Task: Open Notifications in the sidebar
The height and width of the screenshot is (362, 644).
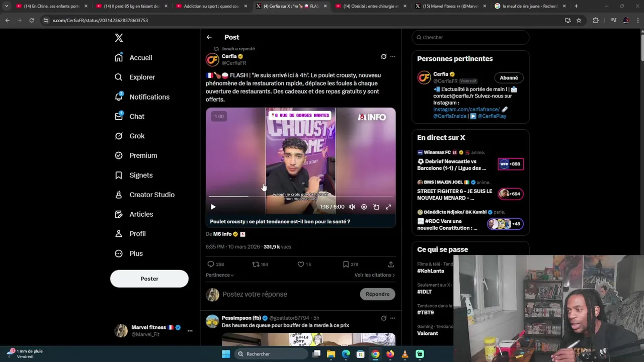Action: click(142, 97)
